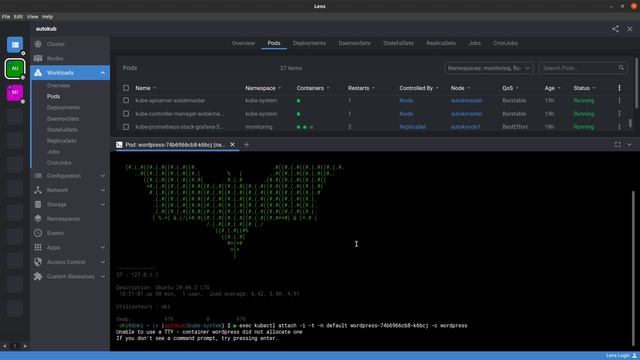
Task: Open Events clock icon
Action: 38,233
